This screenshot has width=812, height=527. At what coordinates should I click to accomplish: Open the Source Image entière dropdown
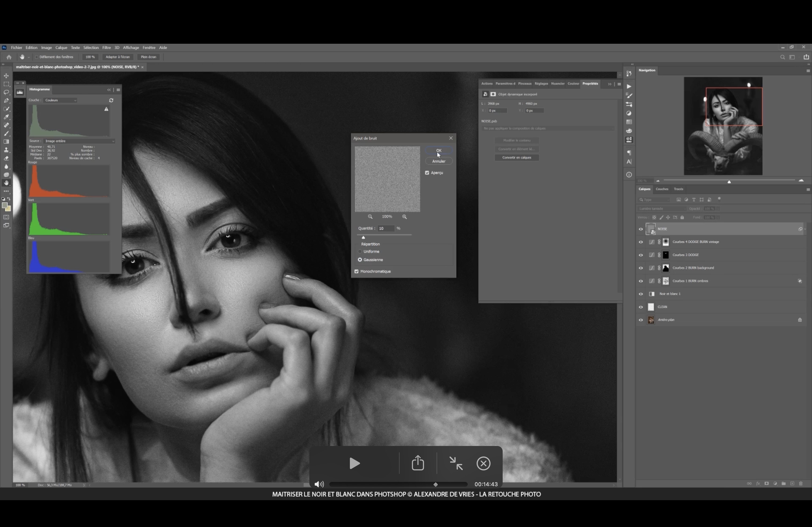(79, 141)
